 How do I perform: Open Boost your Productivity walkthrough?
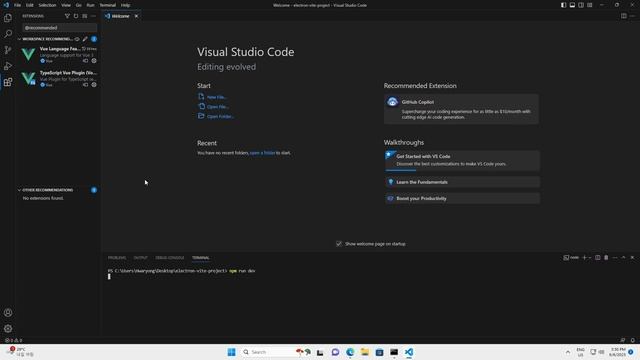[462, 198]
